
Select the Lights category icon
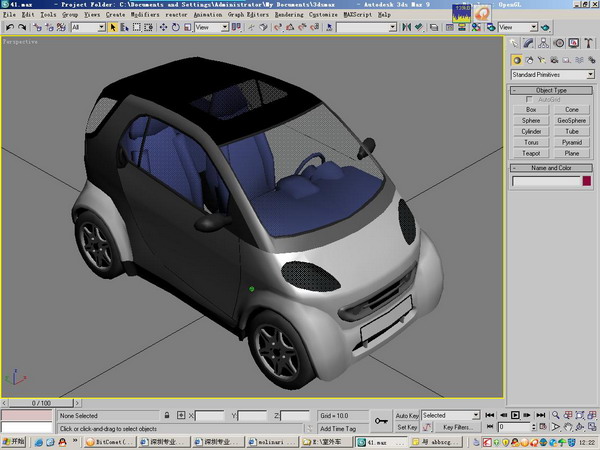pos(541,60)
